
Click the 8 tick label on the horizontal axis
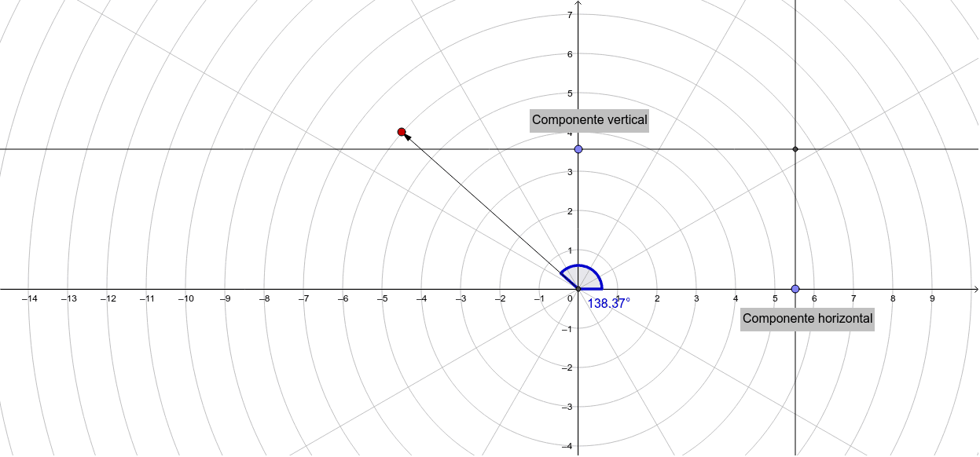tap(893, 298)
